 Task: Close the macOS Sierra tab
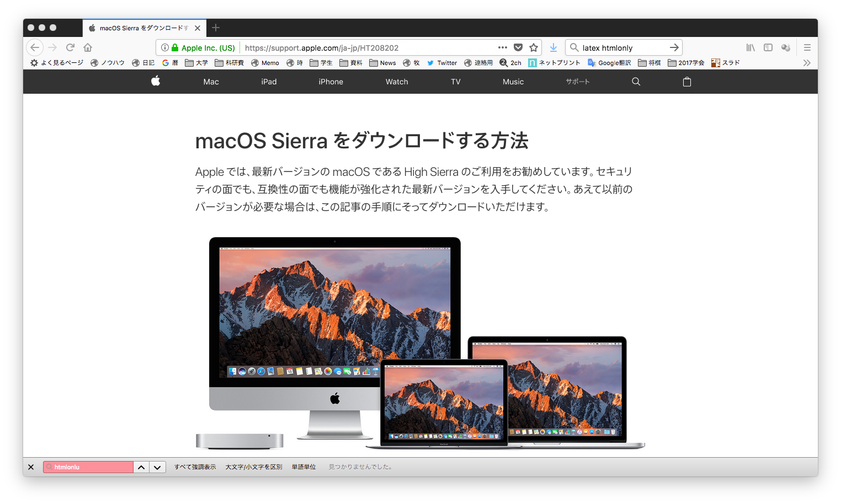(x=198, y=28)
